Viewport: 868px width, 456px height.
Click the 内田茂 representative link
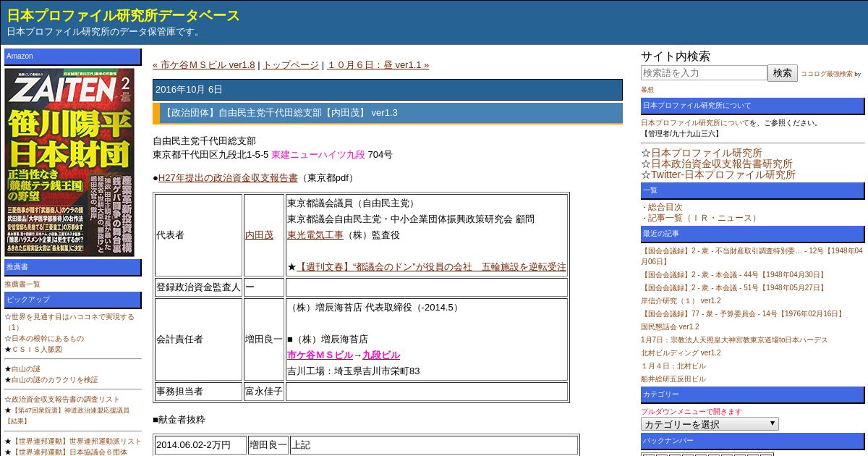pos(260,235)
